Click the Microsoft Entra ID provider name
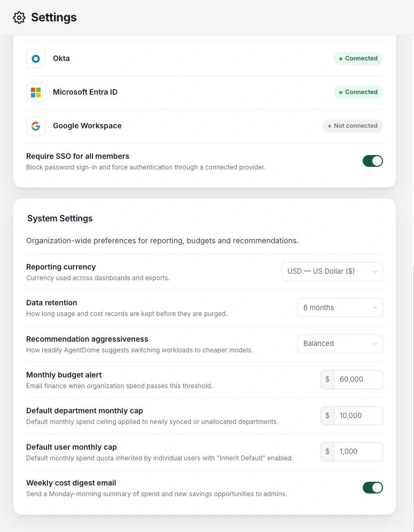The height and width of the screenshot is (532, 414). pos(85,92)
